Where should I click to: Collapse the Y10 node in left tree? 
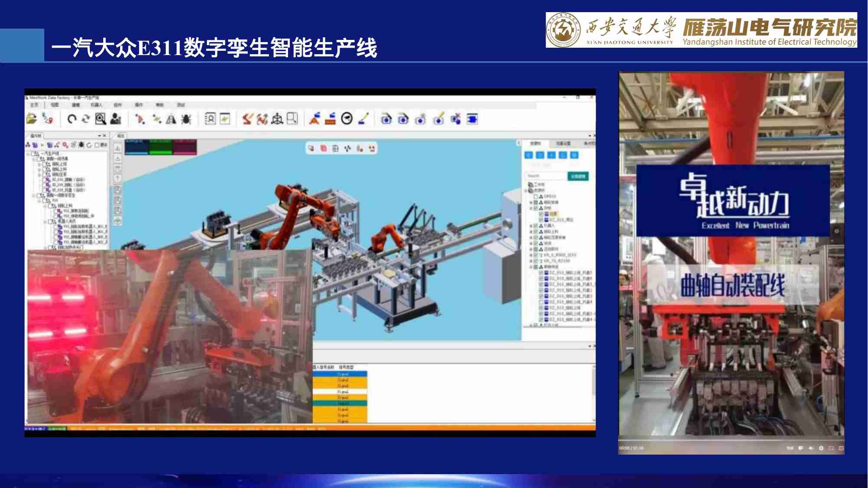39,200
